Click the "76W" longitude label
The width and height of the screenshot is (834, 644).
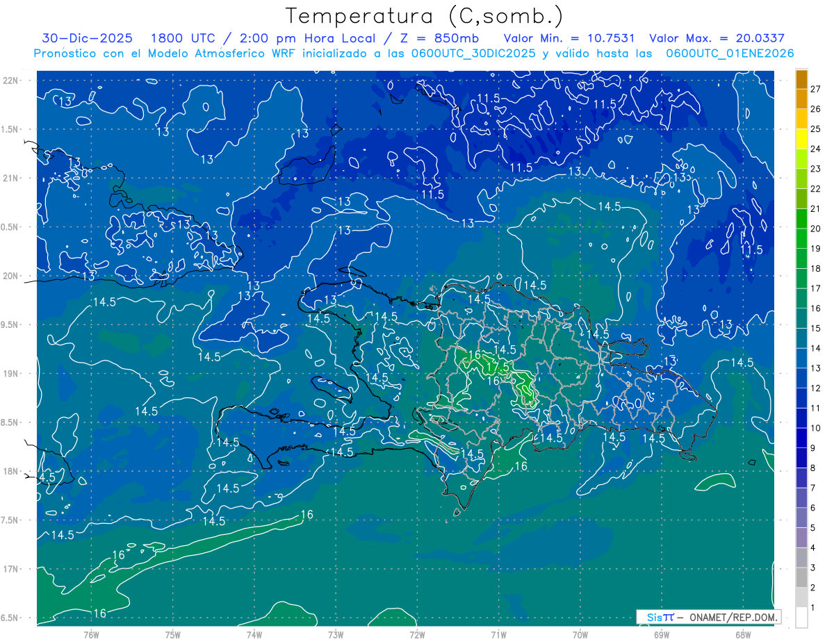click(91, 635)
